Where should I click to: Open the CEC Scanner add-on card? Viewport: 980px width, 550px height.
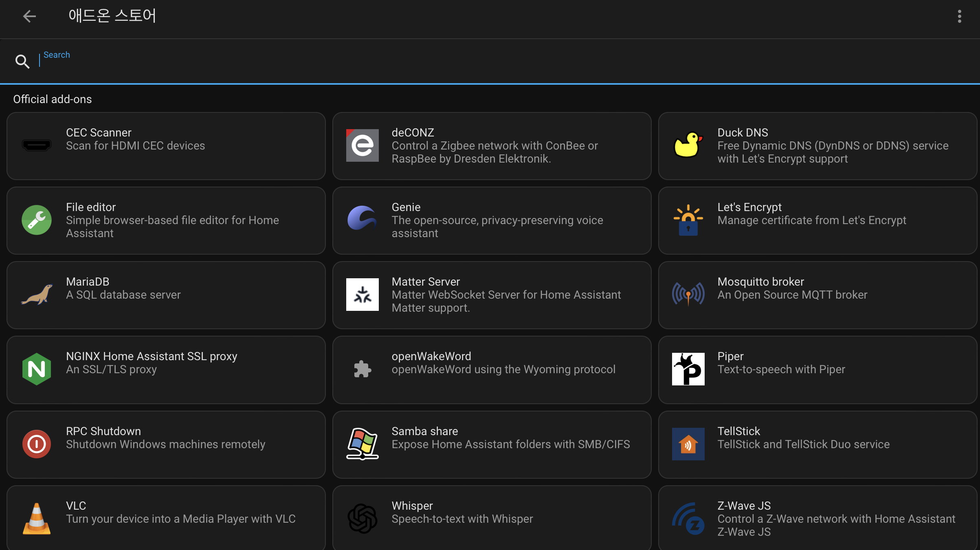(166, 146)
